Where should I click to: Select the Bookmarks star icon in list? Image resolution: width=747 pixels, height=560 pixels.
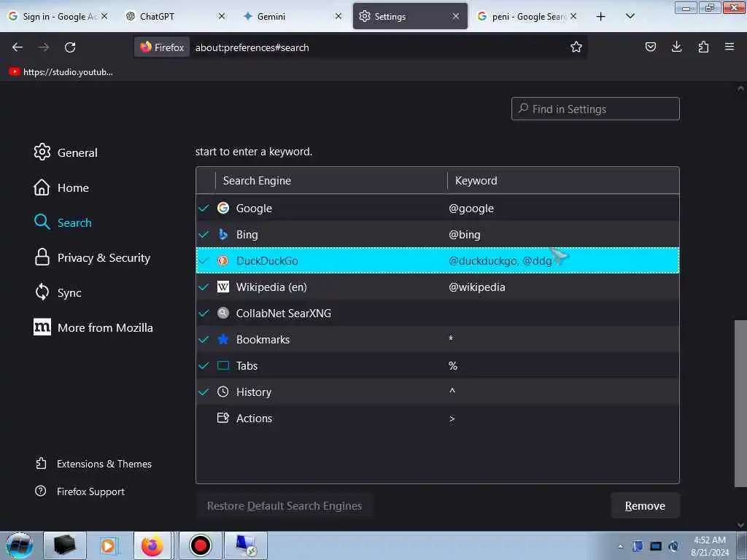pyautogui.click(x=223, y=339)
